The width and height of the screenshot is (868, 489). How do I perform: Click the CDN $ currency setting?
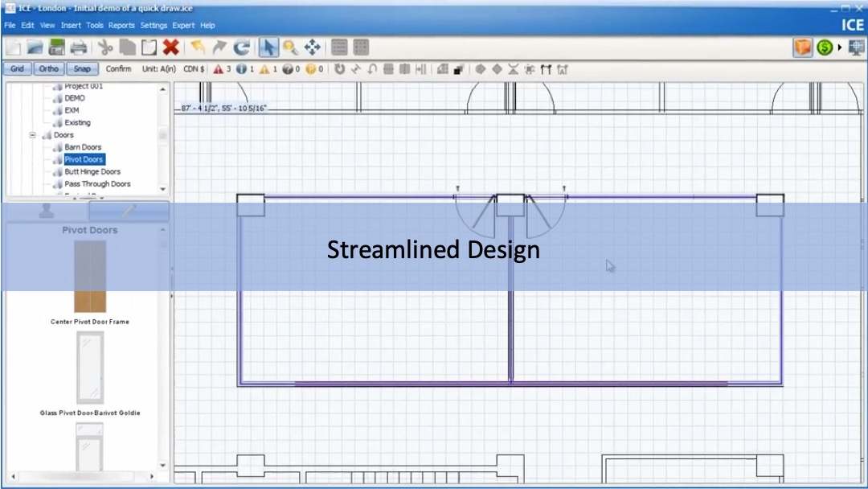[x=194, y=69]
